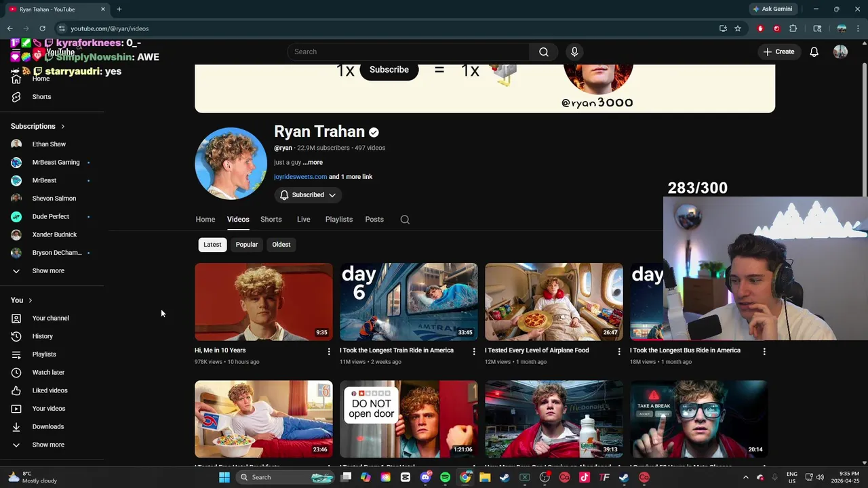Image resolution: width=868 pixels, height=488 pixels.
Task: Switch to the Live tab
Action: pos(303,220)
